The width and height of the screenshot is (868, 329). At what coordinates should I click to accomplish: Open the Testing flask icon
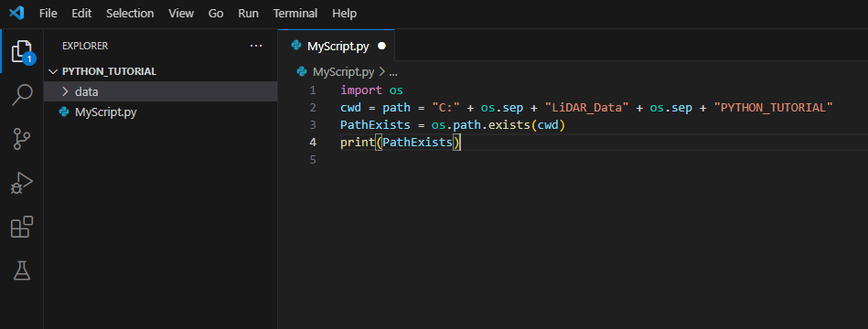[22, 271]
